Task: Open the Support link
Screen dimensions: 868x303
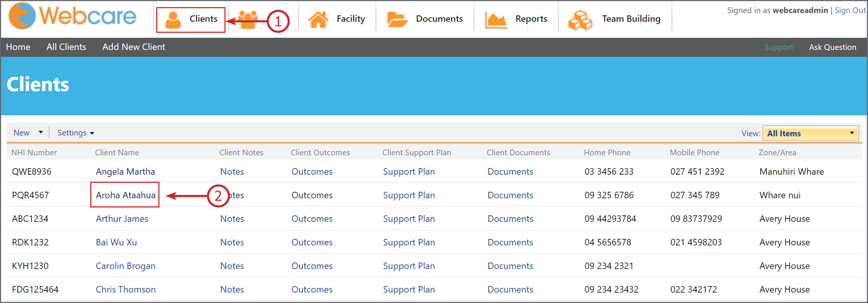Action: tap(778, 47)
